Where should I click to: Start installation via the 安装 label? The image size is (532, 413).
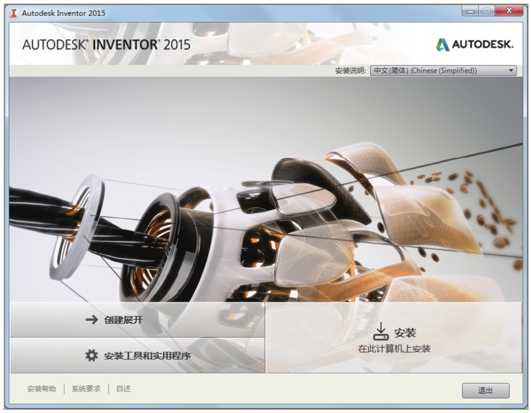point(405,333)
